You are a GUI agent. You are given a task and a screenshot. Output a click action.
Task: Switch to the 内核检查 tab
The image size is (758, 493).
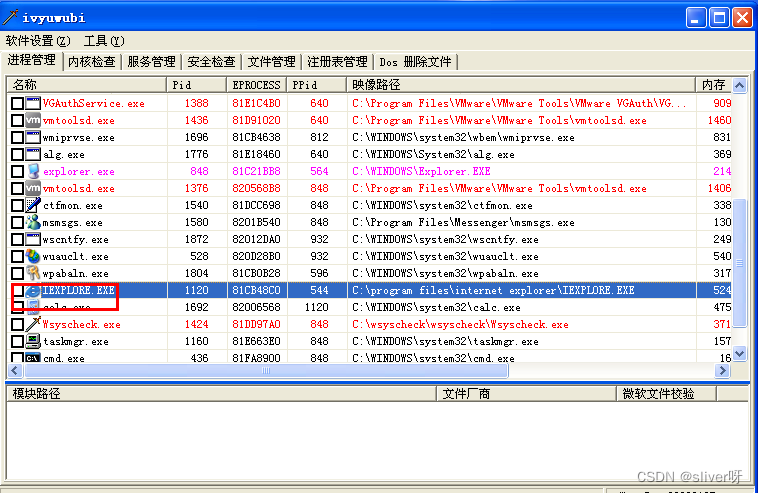[92, 62]
